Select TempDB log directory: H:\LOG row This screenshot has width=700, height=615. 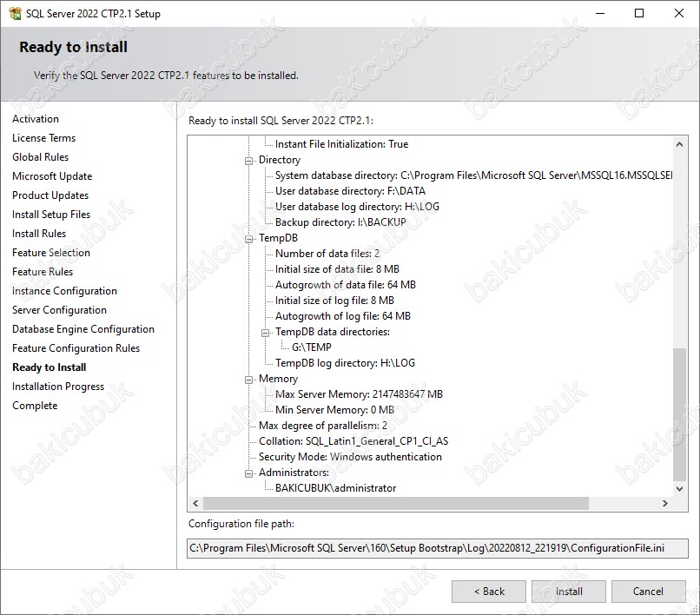tap(345, 363)
